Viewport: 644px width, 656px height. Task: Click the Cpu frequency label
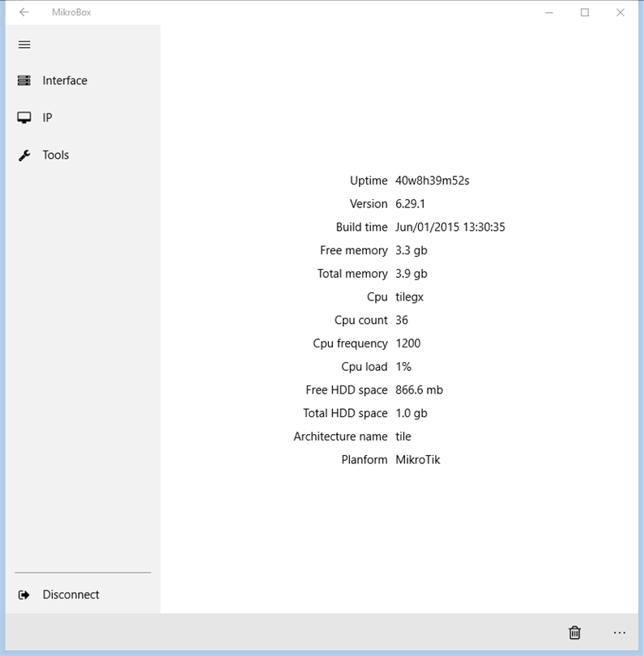coord(350,343)
